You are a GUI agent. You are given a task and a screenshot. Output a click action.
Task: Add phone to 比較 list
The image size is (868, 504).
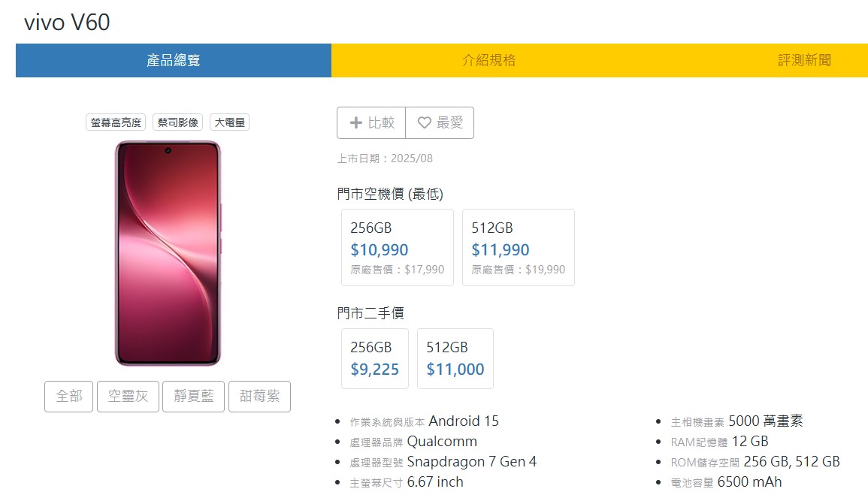coord(372,122)
